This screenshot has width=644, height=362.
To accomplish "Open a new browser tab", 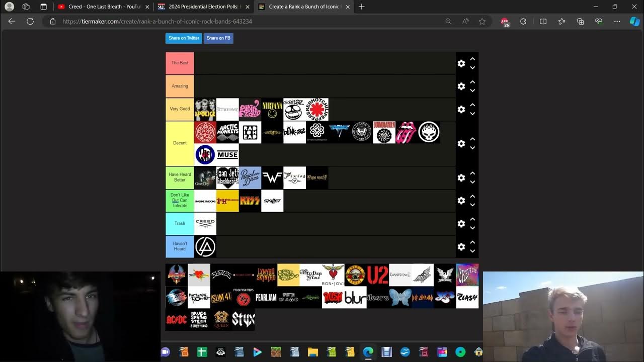I will pyautogui.click(x=361, y=7).
